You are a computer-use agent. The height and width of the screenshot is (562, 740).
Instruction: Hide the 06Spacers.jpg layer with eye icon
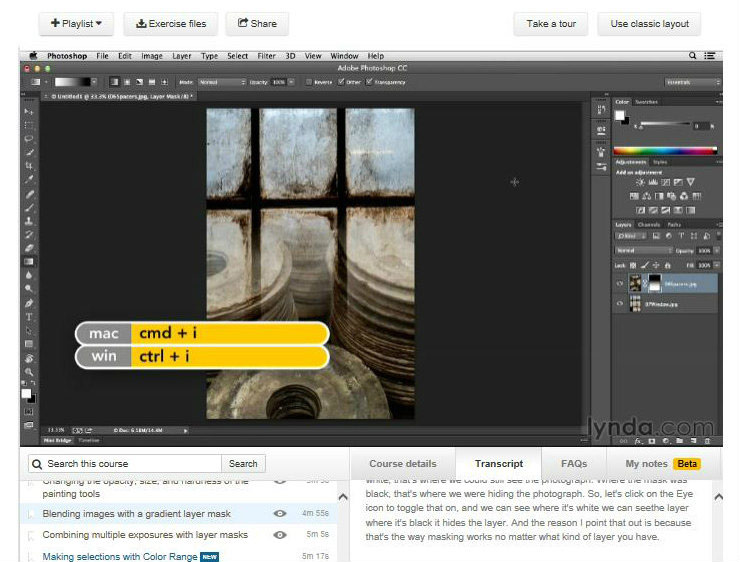(620, 284)
